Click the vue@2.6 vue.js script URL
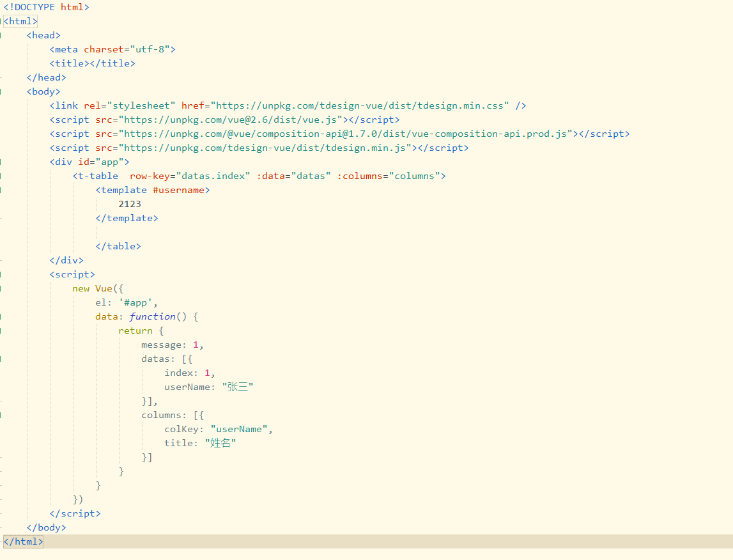The height and width of the screenshot is (560, 733). click(x=231, y=120)
